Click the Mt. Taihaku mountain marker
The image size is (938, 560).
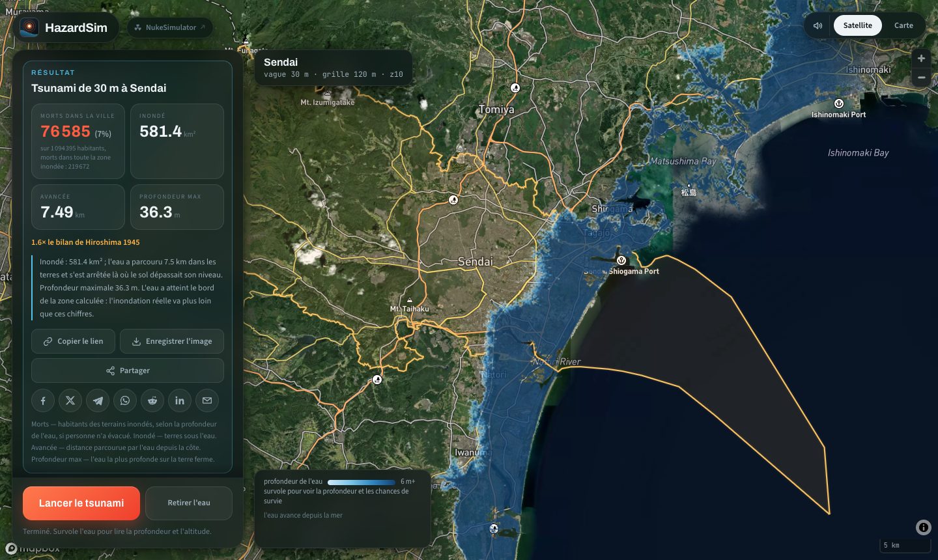(x=410, y=300)
